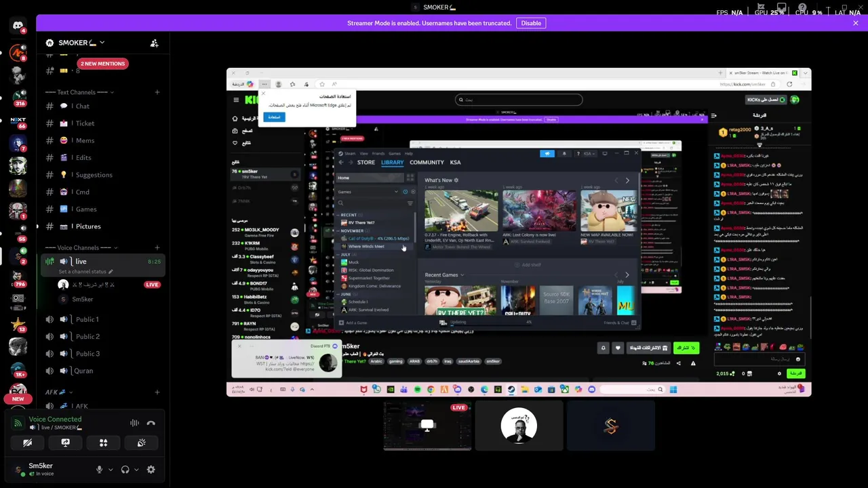
Task: Join Public 3 voice channel
Action: (104, 354)
